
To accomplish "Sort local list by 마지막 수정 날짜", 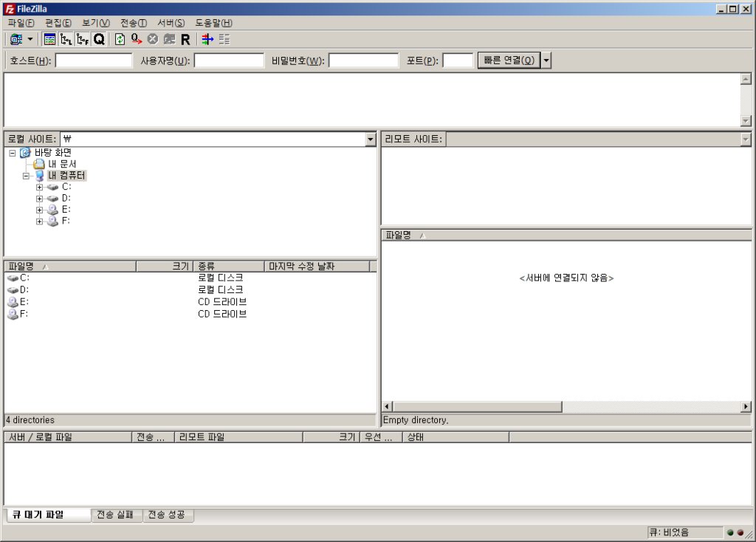I will [x=317, y=266].
